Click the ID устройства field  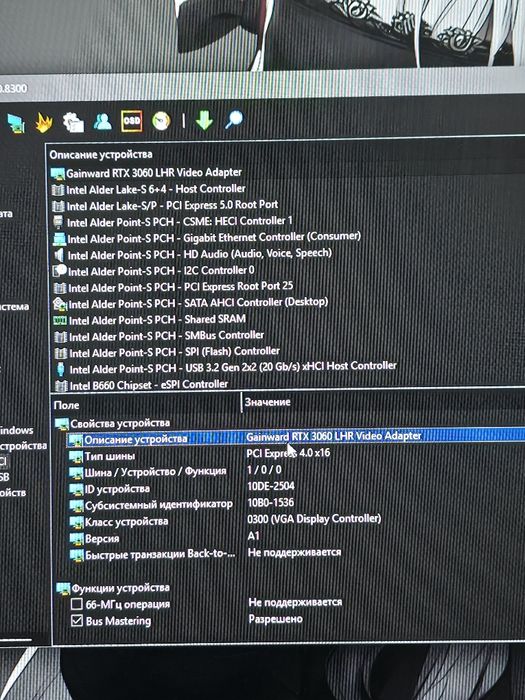[117, 489]
